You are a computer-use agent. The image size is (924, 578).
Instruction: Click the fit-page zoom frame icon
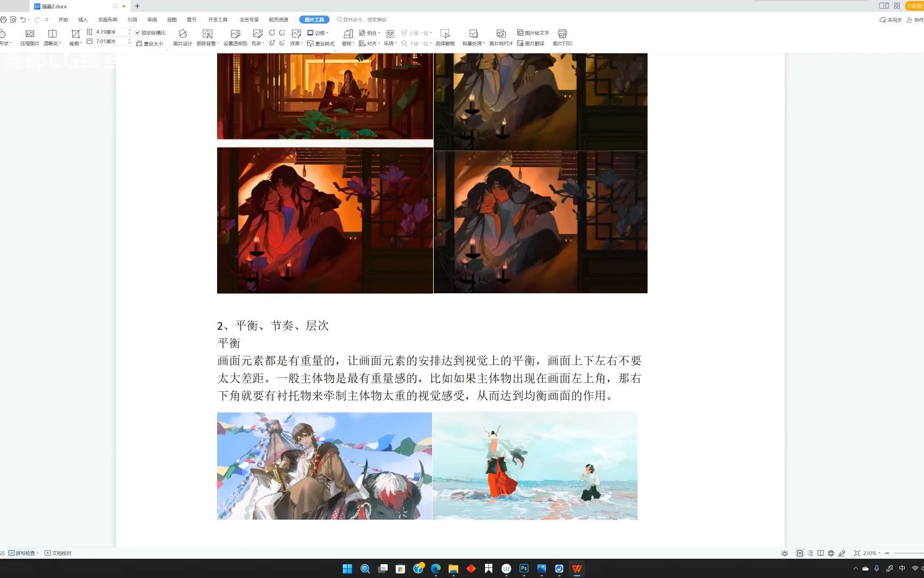[857, 553]
